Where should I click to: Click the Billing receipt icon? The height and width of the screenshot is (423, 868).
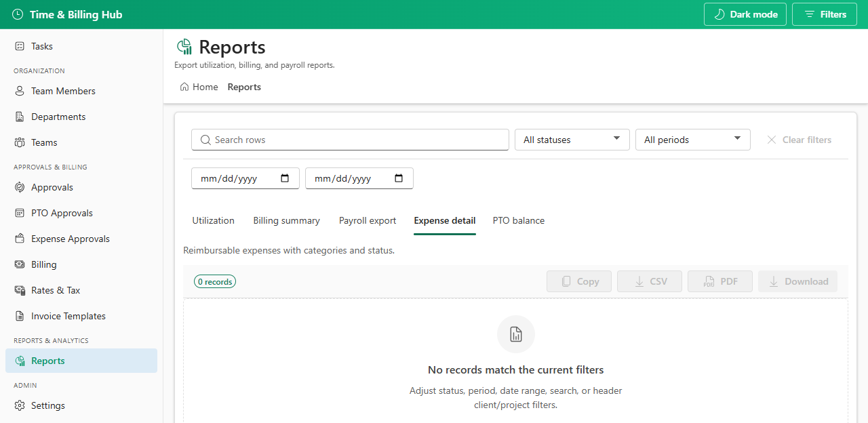(x=20, y=264)
